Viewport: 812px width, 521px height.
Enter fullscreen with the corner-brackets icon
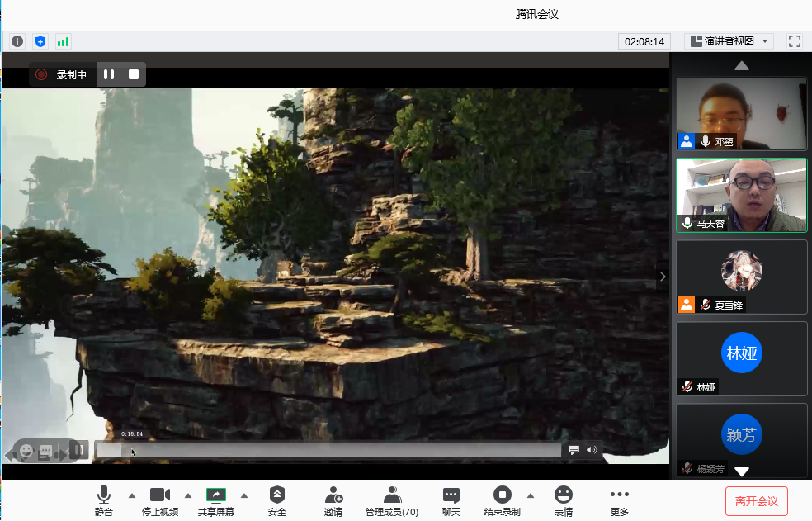coord(795,41)
